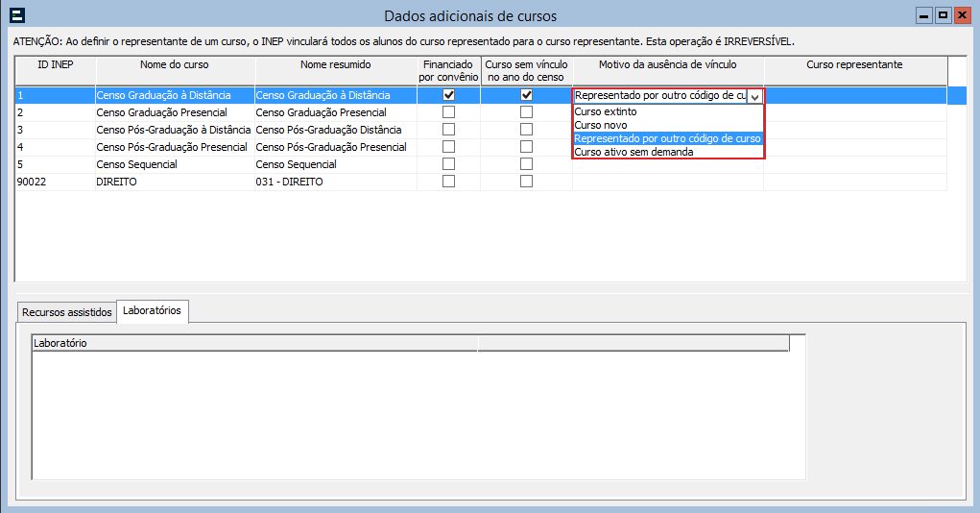Check 'Financiado por convênio' for Censo Graduação Presencial

point(448,112)
